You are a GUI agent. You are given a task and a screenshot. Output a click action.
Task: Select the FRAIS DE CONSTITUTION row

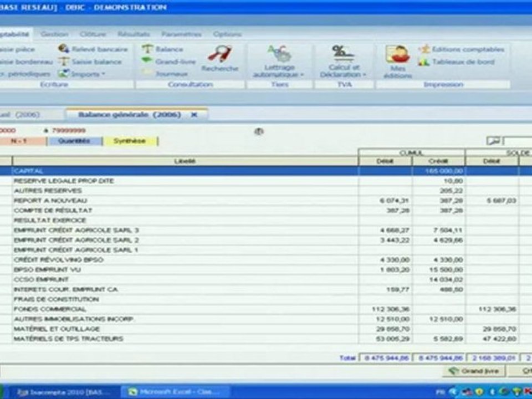(x=266, y=299)
